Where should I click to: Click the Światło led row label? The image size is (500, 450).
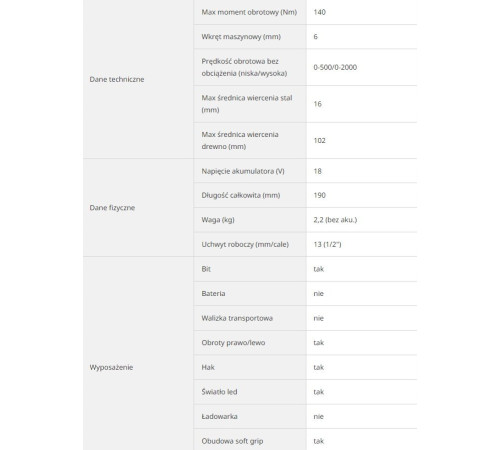(219, 392)
